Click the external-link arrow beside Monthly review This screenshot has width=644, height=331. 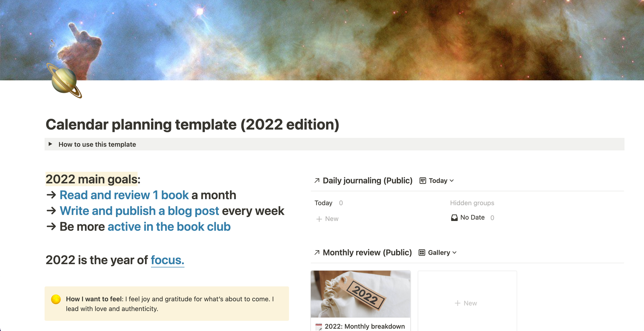click(x=316, y=253)
